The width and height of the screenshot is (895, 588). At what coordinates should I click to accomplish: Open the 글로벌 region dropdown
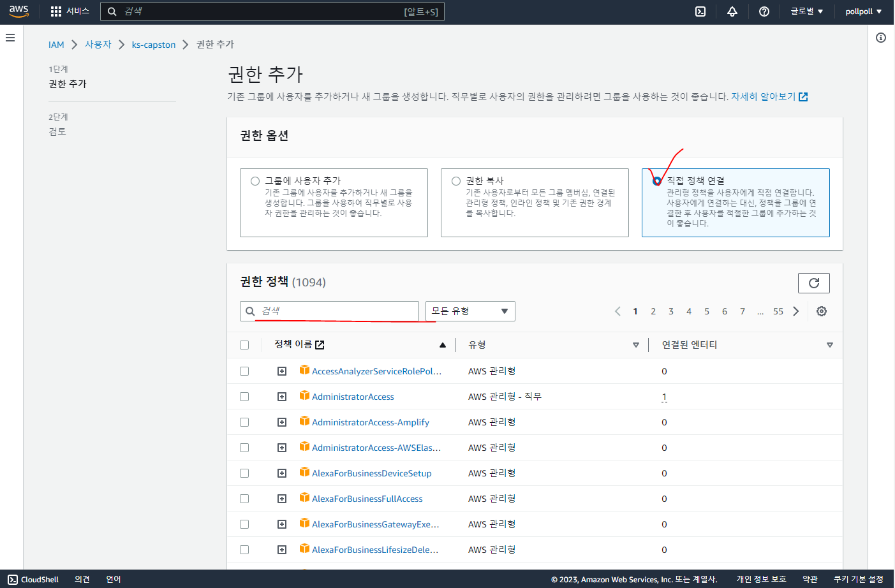tap(807, 11)
